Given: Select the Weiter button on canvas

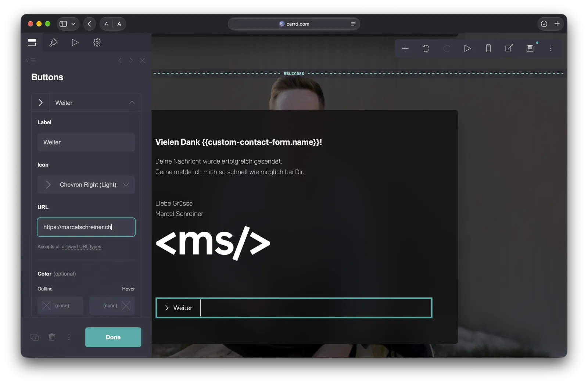Looking at the screenshot, I should pyautogui.click(x=178, y=308).
